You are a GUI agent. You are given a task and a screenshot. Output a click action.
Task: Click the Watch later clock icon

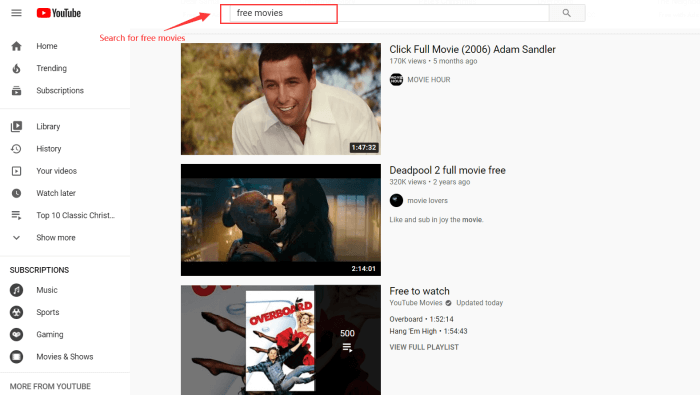[17, 193]
